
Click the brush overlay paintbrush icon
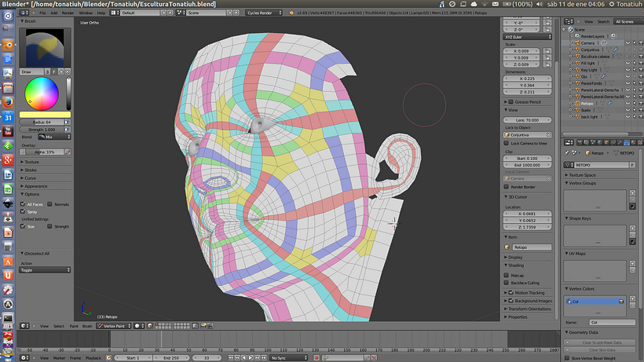coord(68,152)
